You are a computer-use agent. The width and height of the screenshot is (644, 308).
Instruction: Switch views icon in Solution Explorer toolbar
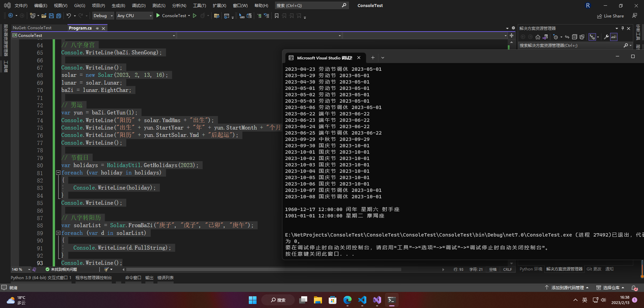pyautogui.click(x=545, y=37)
